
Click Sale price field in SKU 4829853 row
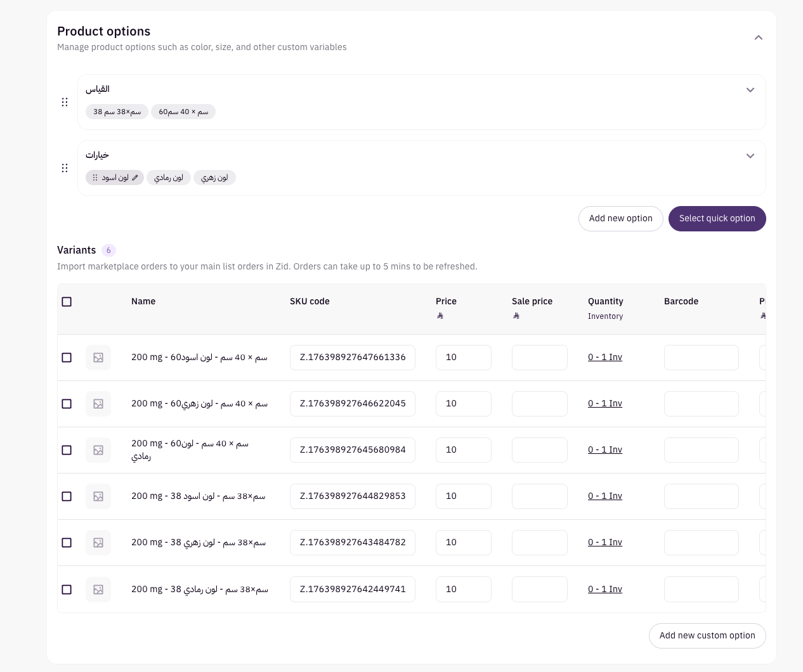540,496
